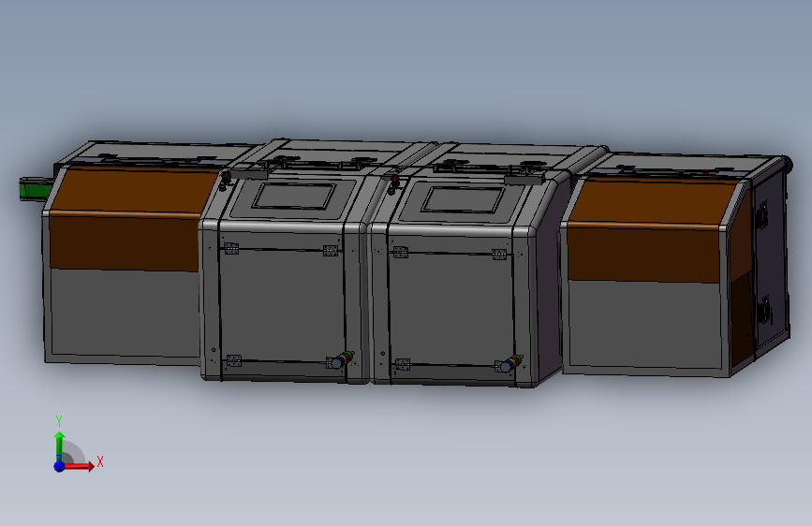Select the dark side panel of the rightmost unit
Viewport: 812px width, 526px height.
tap(771, 259)
